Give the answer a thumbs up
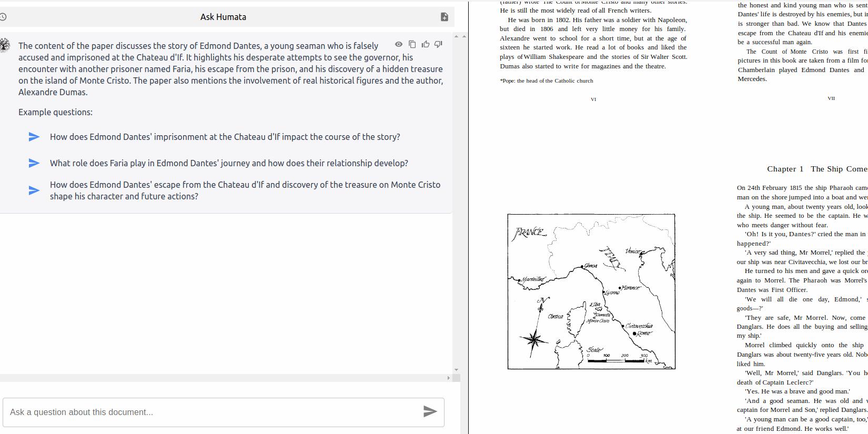The image size is (868, 434). [425, 44]
